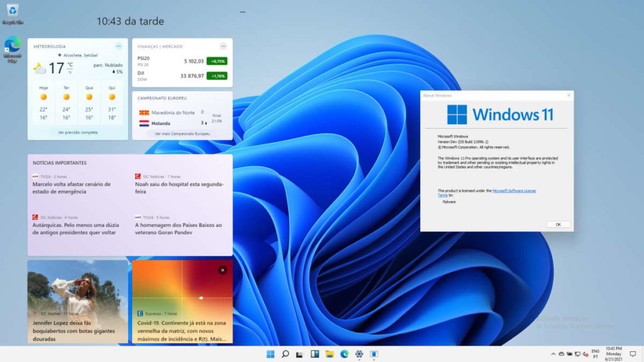Open Search from the taskbar
The image size is (644, 362).
click(285, 354)
